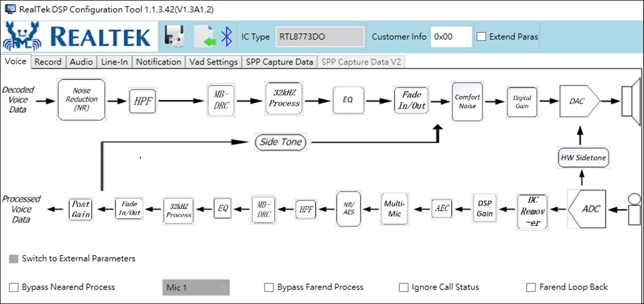644x304 pixels.
Task: Open the Side Tone block
Action: [x=280, y=142]
